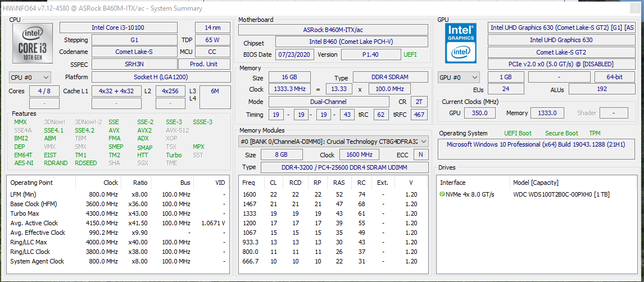Click green checkmark icon next to NVMe drive

click(442, 194)
